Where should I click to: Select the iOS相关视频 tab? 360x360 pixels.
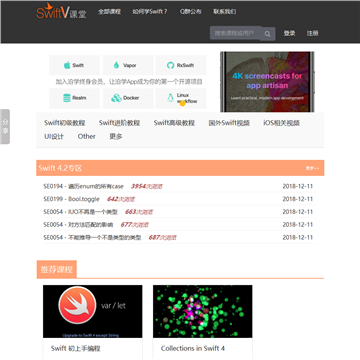pos(281,123)
